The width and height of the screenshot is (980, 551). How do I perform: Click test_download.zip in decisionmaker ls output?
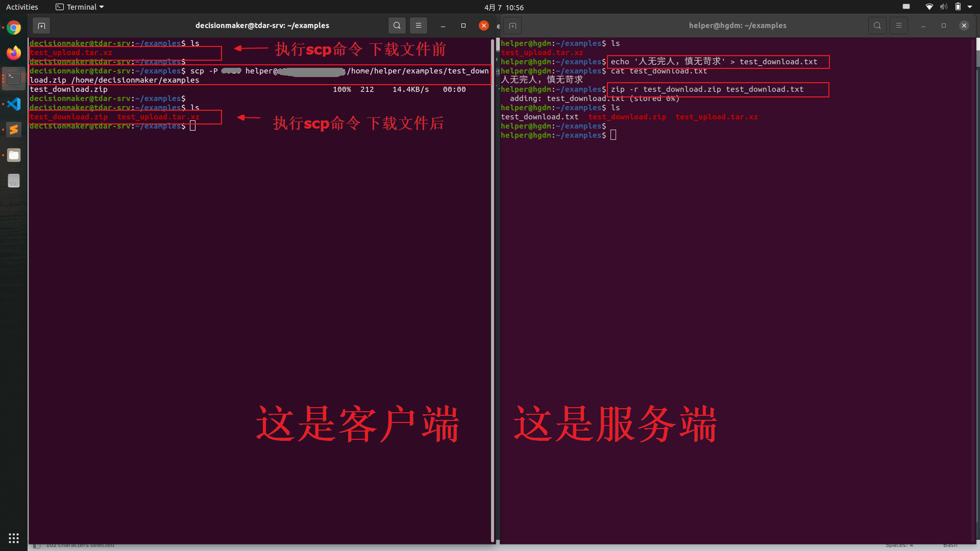(x=69, y=117)
